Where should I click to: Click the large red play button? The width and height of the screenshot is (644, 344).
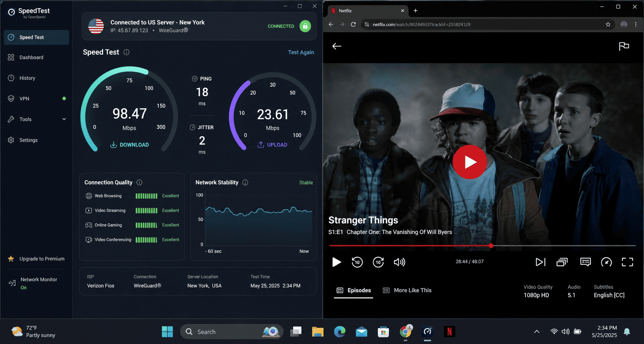tap(470, 162)
